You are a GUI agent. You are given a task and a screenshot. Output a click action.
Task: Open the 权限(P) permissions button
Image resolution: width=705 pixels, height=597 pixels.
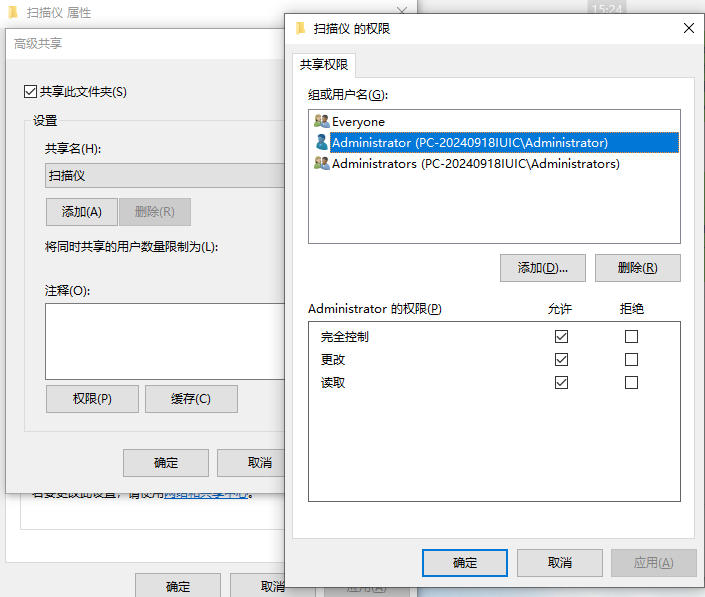(91, 399)
